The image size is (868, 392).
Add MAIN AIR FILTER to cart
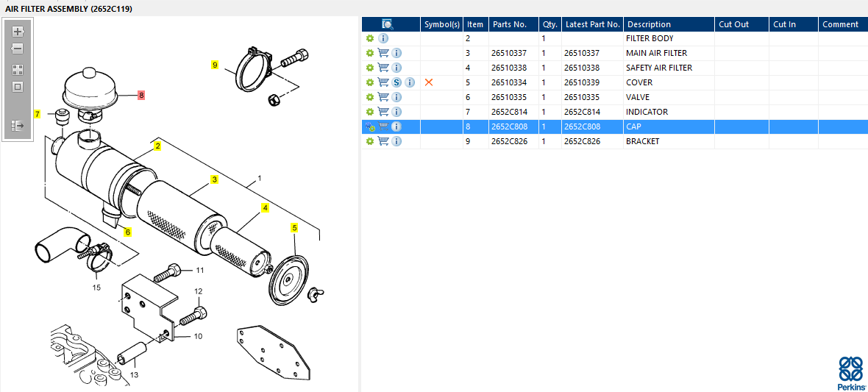click(x=383, y=53)
